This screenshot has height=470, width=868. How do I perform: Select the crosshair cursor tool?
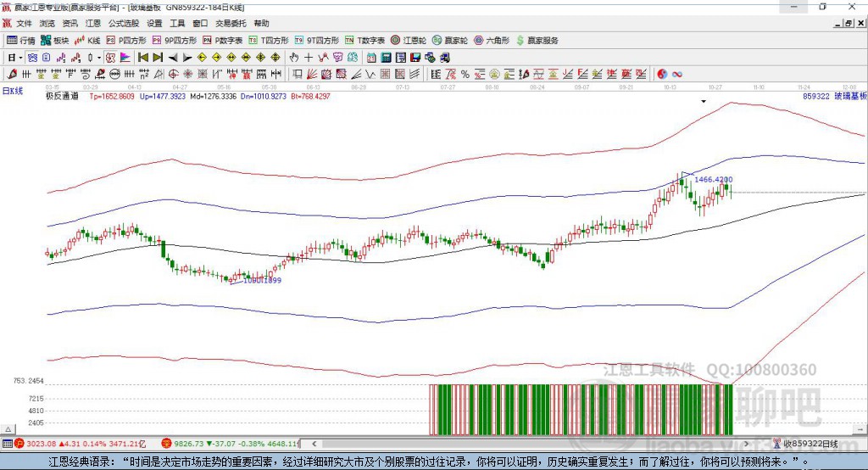(309, 57)
